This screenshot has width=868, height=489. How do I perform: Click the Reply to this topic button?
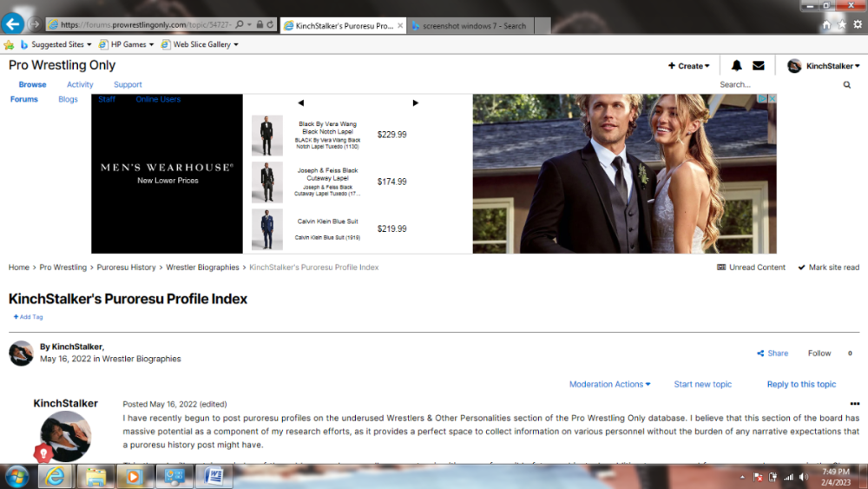coord(801,384)
